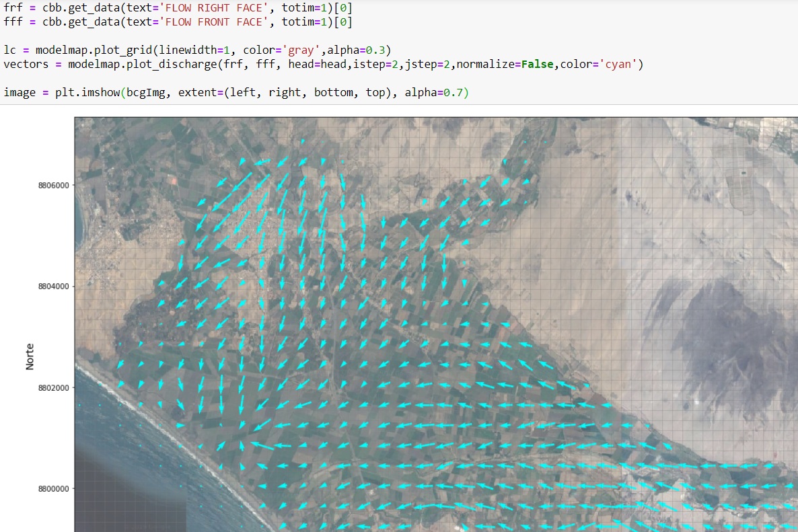Click the 'gray' color string in code

(x=301, y=50)
